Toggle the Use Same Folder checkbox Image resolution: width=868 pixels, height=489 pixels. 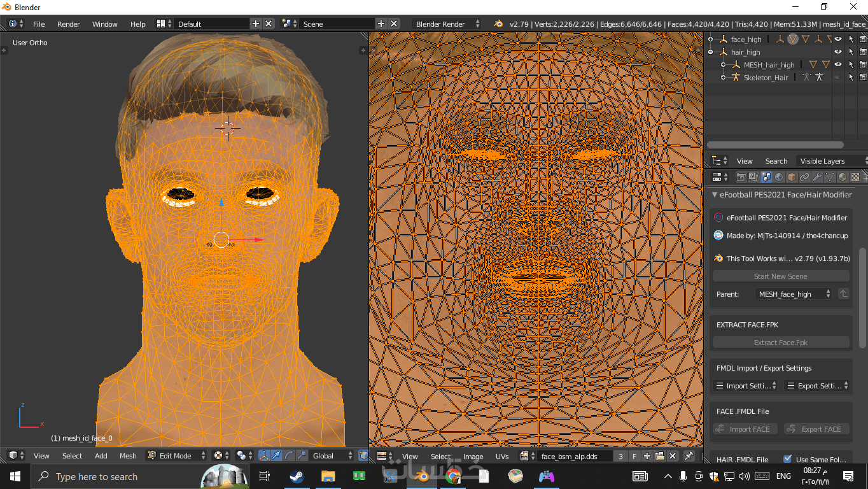point(788,459)
